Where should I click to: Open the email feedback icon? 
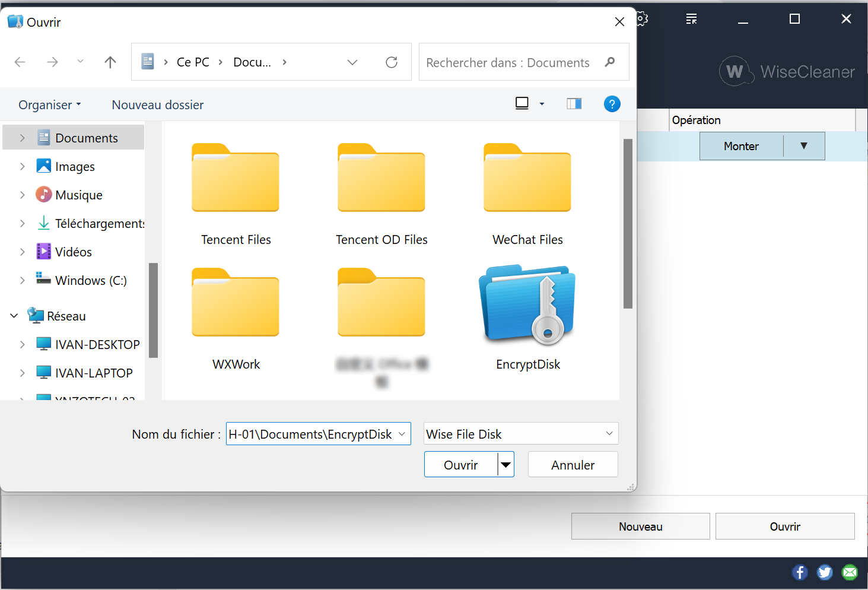click(x=850, y=572)
